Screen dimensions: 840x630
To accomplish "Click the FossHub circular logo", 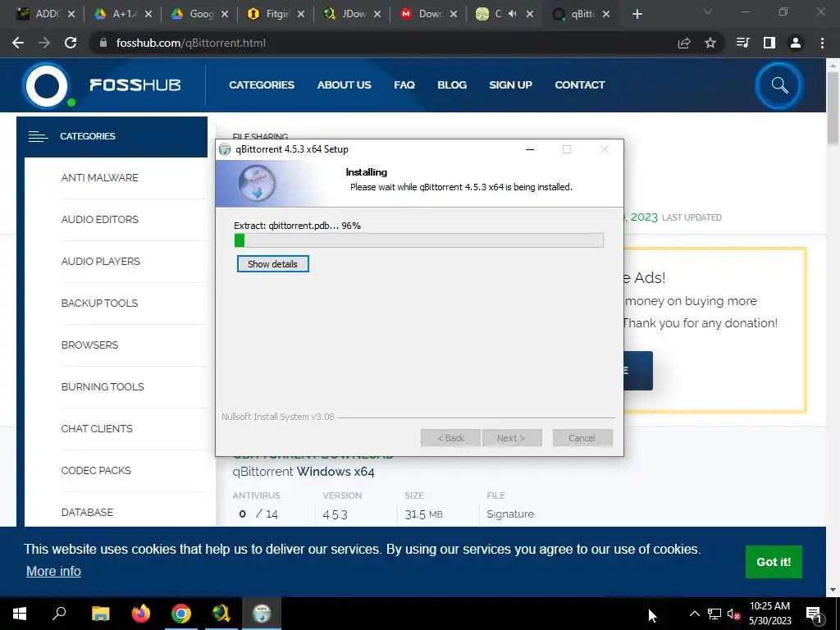I will [x=47, y=85].
